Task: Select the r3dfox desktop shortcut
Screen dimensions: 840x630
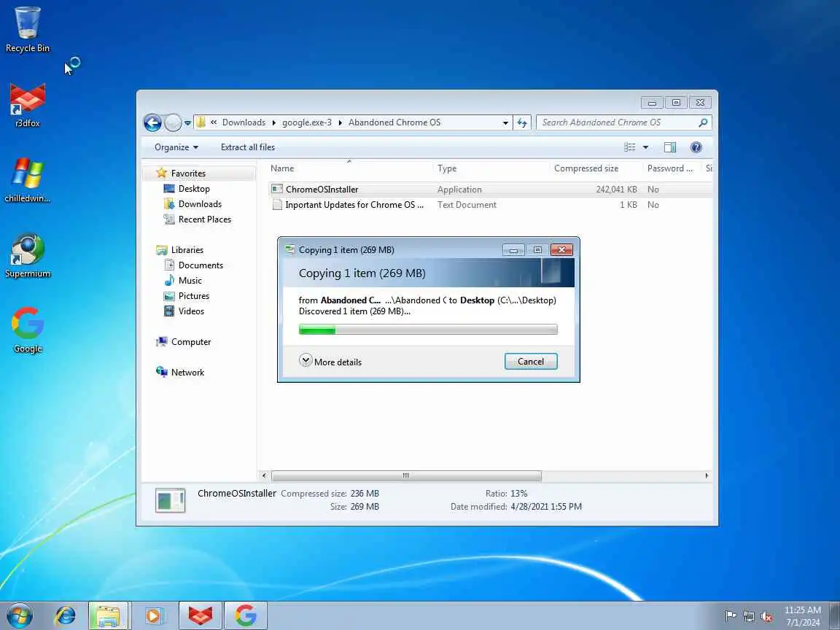Action: [x=27, y=106]
